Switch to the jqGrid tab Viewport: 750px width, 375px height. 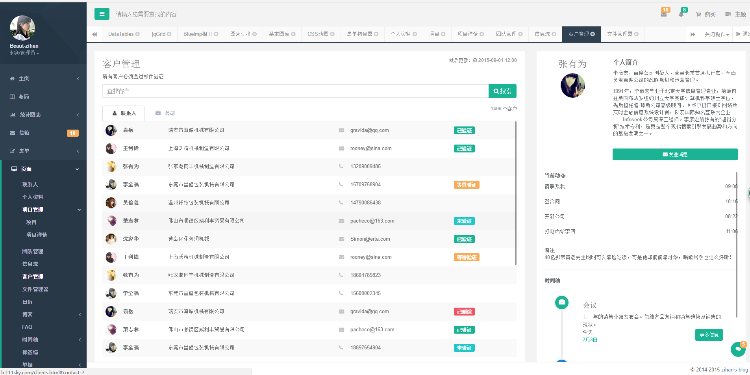161,34
